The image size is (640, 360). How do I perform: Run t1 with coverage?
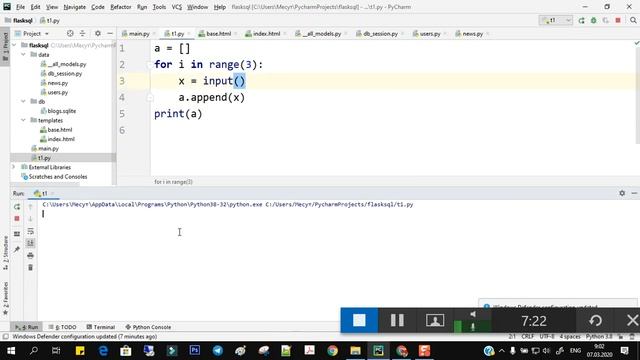(606, 20)
